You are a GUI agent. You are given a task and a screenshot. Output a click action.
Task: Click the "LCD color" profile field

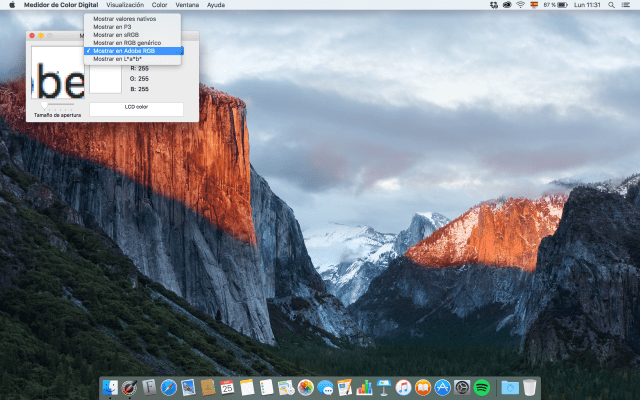point(136,107)
